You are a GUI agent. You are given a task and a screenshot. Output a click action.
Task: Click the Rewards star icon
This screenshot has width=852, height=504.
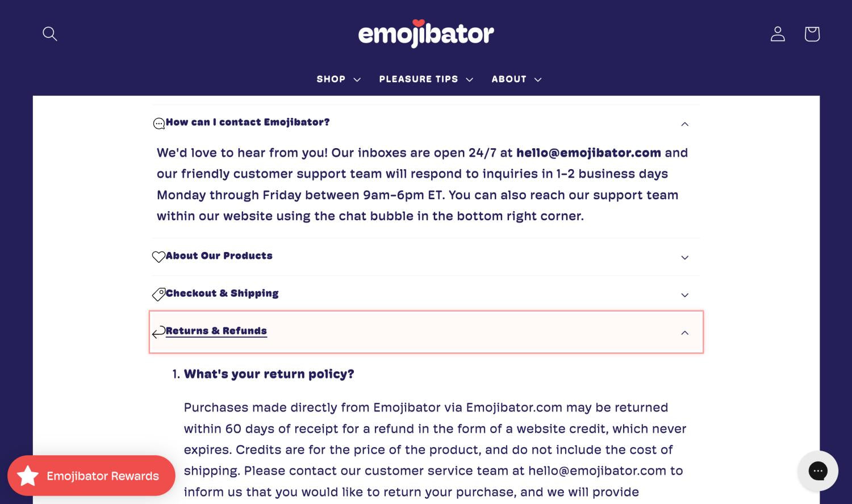[28, 476]
